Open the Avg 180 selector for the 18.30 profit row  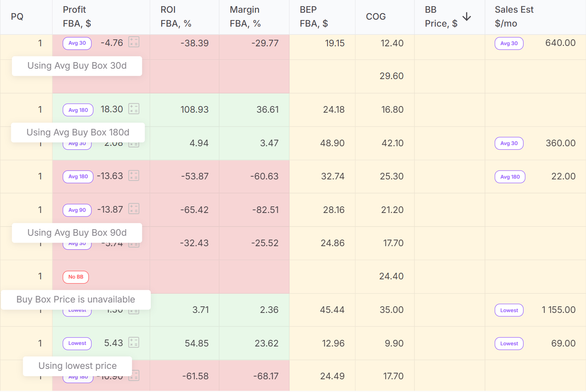click(78, 110)
